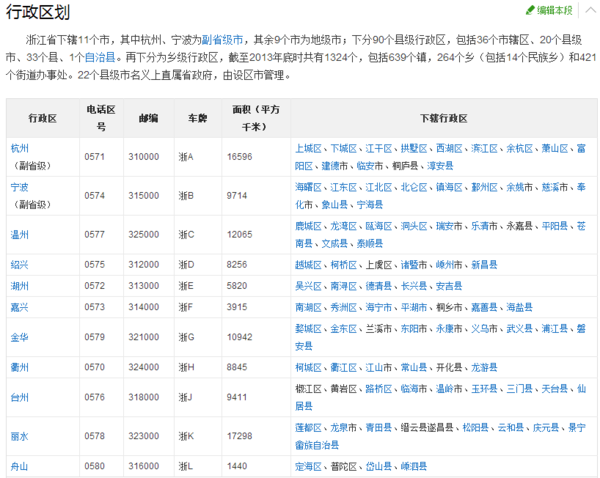Select the area value 3915
The width and height of the screenshot is (600, 478).
[x=237, y=307]
